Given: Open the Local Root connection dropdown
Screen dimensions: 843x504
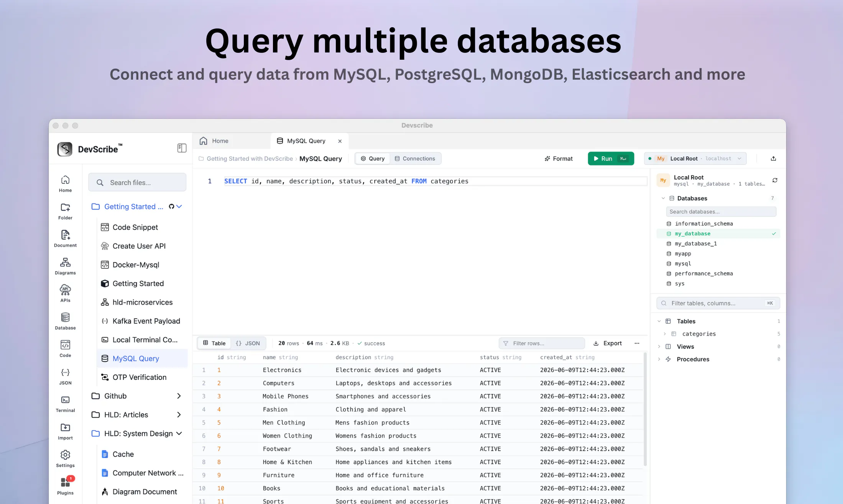Looking at the screenshot, I should click(x=695, y=159).
